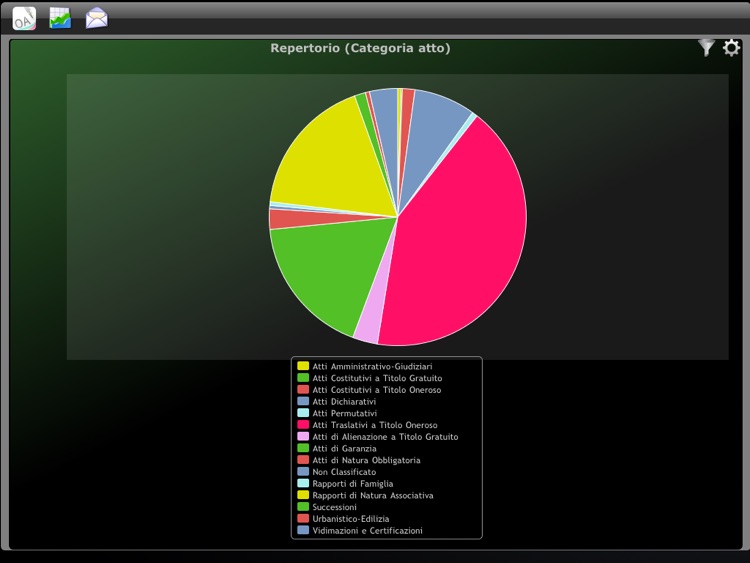
Task: Select legend entry Atti Costitutivi a Titolo Gratuito
Action: pos(377,378)
